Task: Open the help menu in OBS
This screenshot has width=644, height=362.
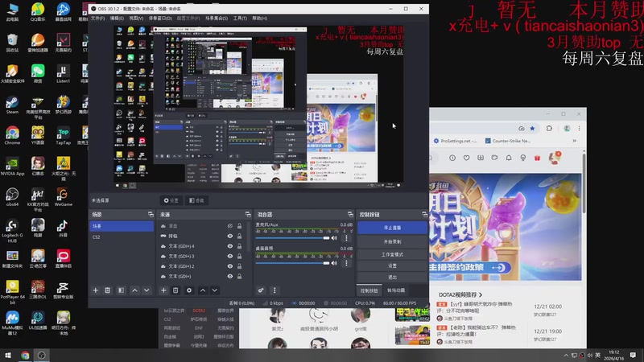Action: click(259, 19)
